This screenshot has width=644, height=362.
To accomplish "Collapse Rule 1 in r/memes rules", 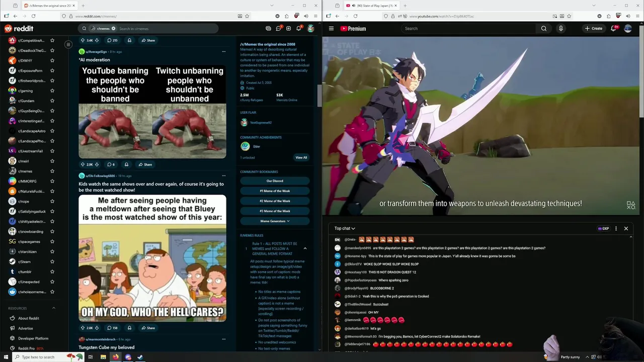I will pyautogui.click(x=305, y=248).
